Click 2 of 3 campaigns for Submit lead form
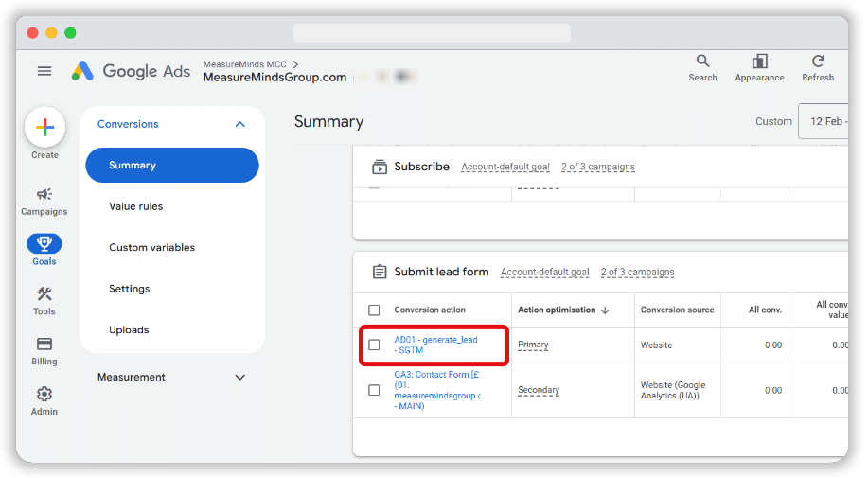Viewport: 868px width, 478px height. [x=638, y=272]
